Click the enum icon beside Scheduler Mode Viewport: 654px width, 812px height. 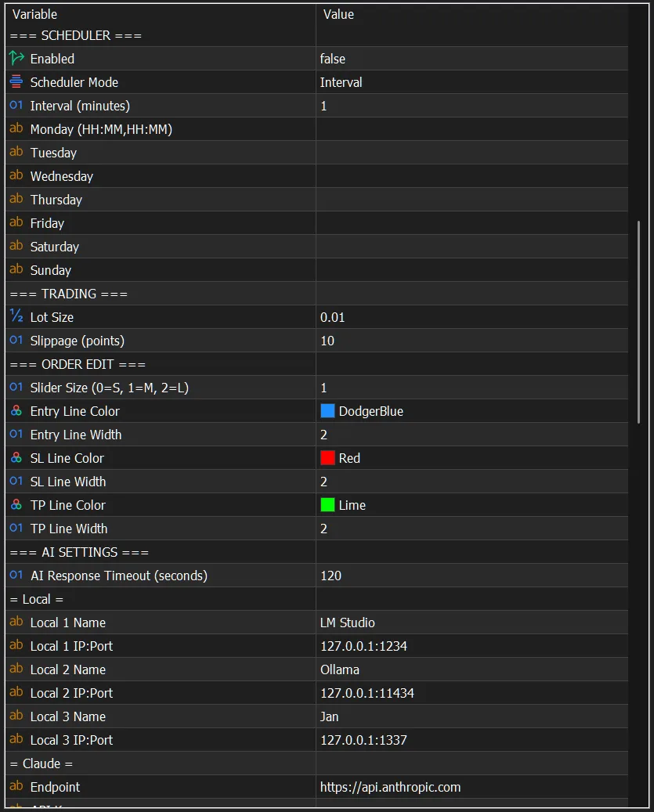(16, 81)
